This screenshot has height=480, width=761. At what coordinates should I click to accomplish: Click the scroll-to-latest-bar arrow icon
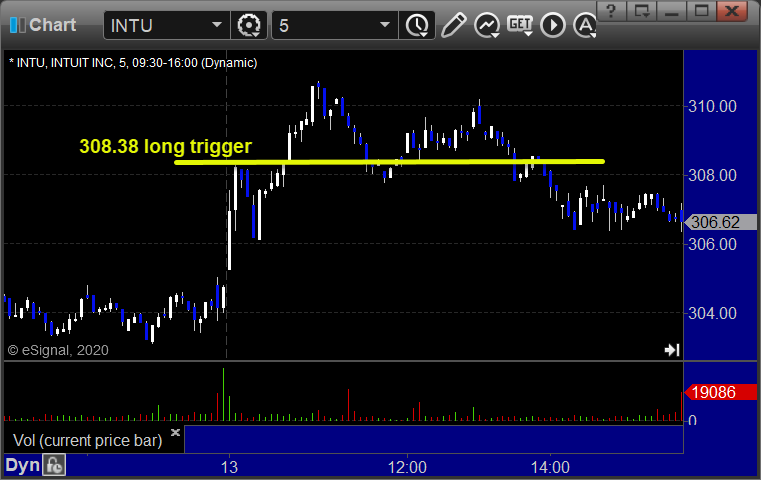672,349
